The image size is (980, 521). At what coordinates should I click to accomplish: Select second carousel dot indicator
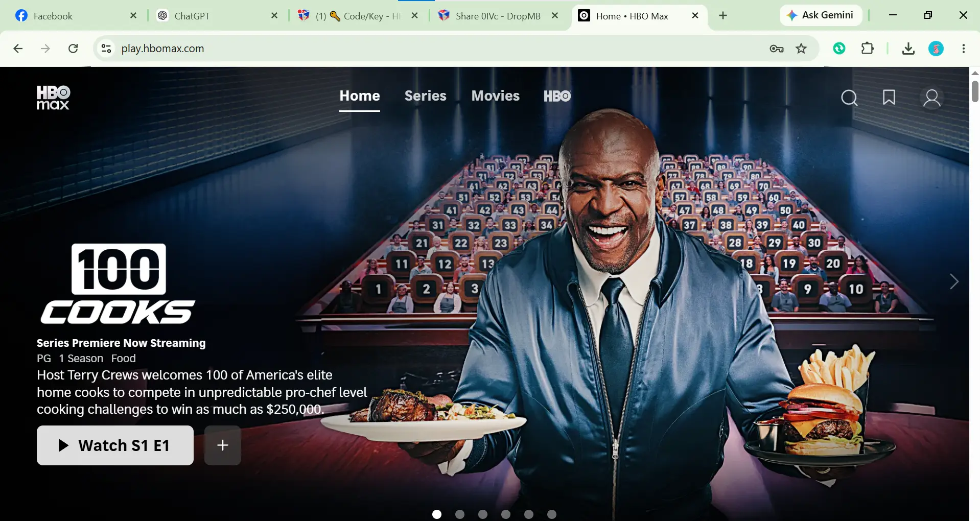point(460,514)
